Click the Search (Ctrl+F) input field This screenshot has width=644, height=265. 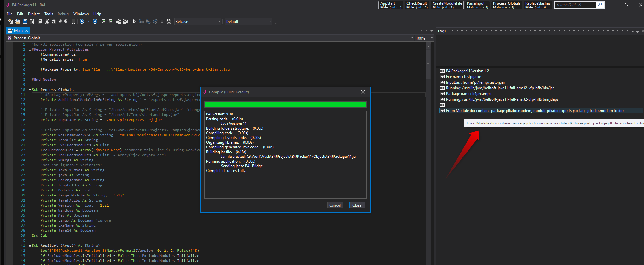tap(575, 5)
